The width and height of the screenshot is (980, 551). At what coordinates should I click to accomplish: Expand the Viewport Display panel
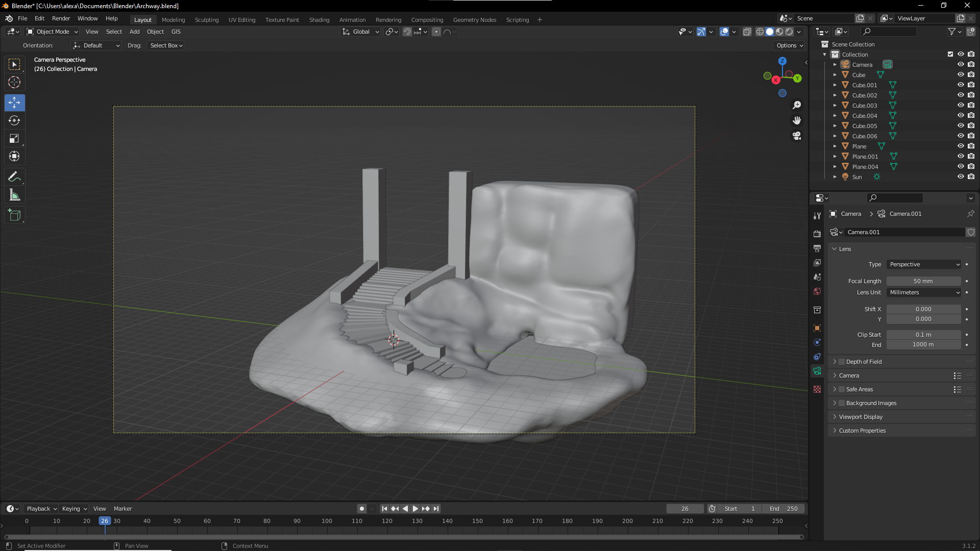[x=861, y=417]
